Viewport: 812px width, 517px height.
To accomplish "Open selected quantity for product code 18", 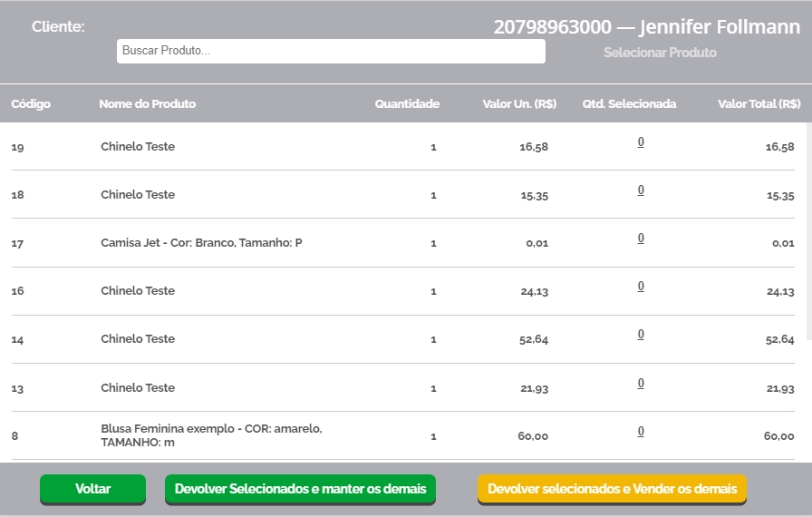I will 641,190.
